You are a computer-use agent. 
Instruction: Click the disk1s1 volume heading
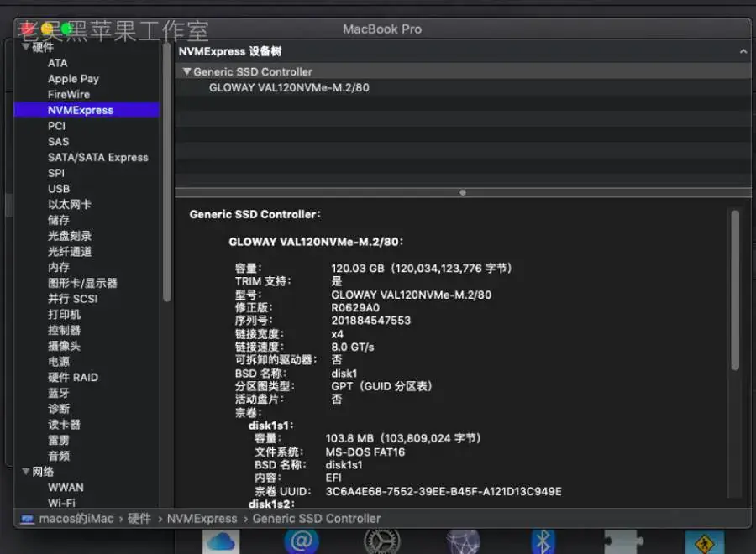[270, 426]
